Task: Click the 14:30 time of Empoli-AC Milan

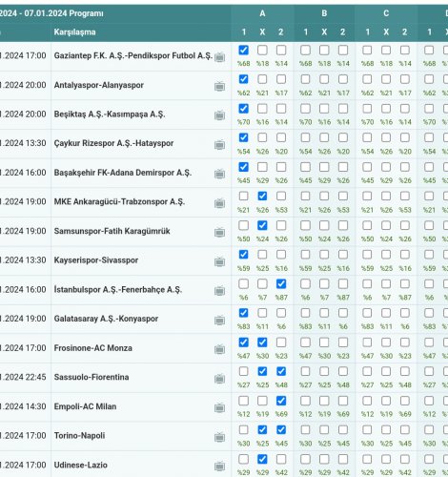Action: (x=35, y=406)
